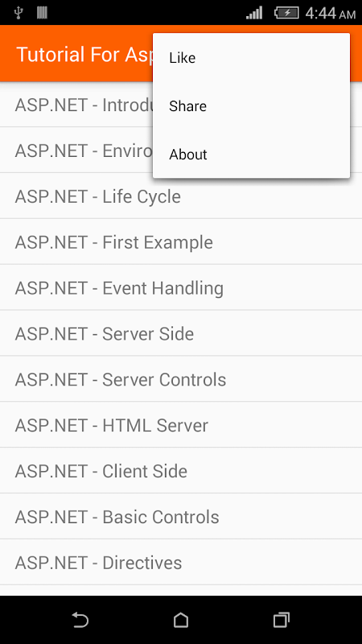The width and height of the screenshot is (362, 644).
Task: Open the ASP.NET - Life Cycle lesson
Action: [x=181, y=196]
